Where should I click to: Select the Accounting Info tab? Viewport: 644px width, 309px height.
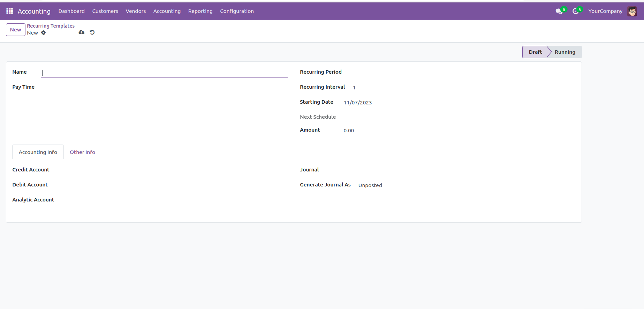point(38,152)
